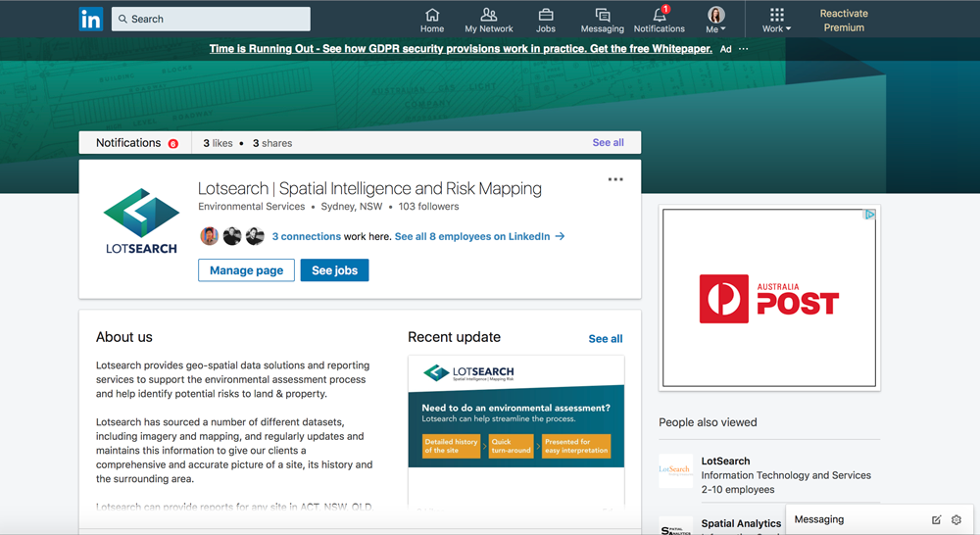Open the Notifications tab with red badge
980x535 pixels.
[x=137, y=143]
